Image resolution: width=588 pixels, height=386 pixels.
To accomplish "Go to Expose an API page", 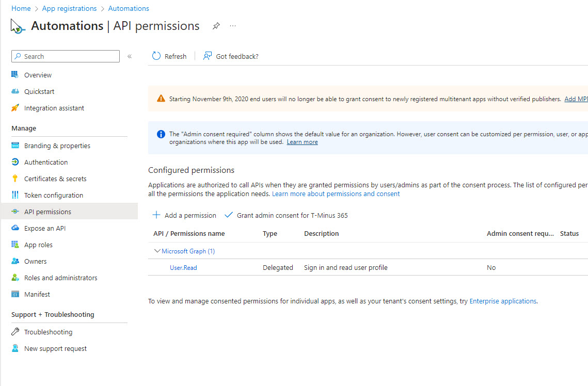I will coord(45,228).
